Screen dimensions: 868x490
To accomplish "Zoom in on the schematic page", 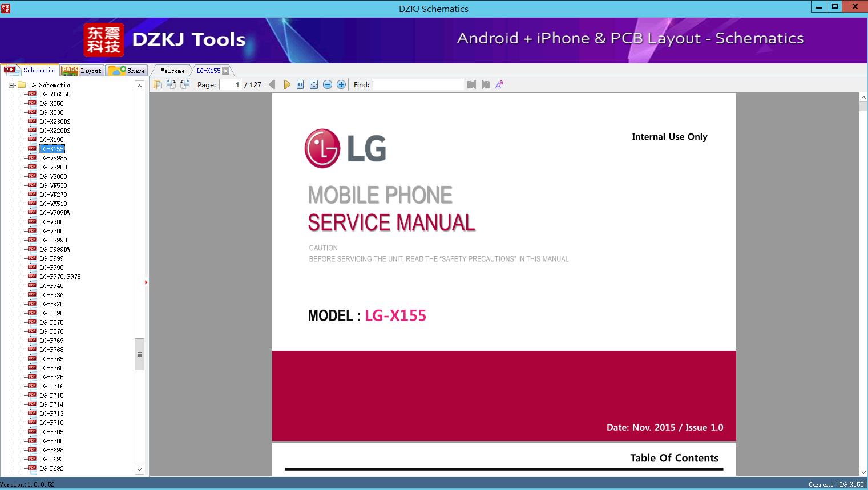I will (x=341, y=84).
